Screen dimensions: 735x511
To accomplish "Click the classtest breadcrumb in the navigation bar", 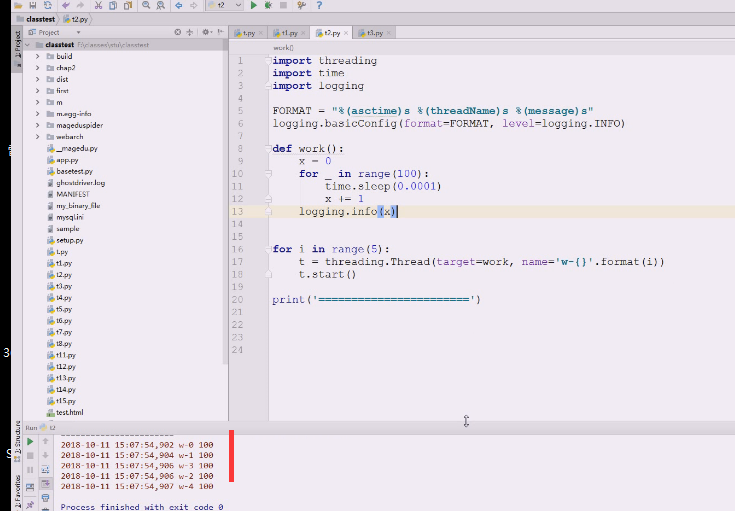I will [x=36, y=19].
